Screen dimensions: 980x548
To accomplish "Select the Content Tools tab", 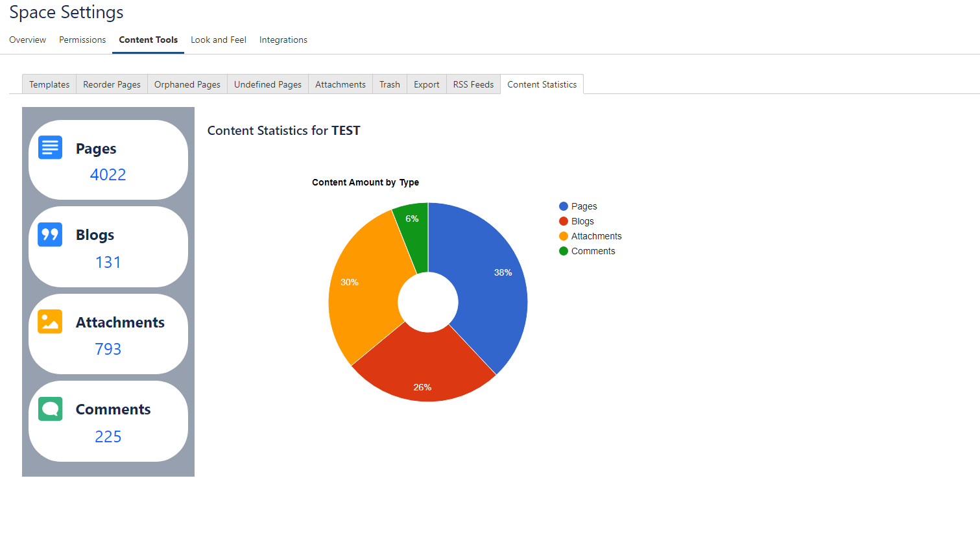I will [x=148, y=40].
